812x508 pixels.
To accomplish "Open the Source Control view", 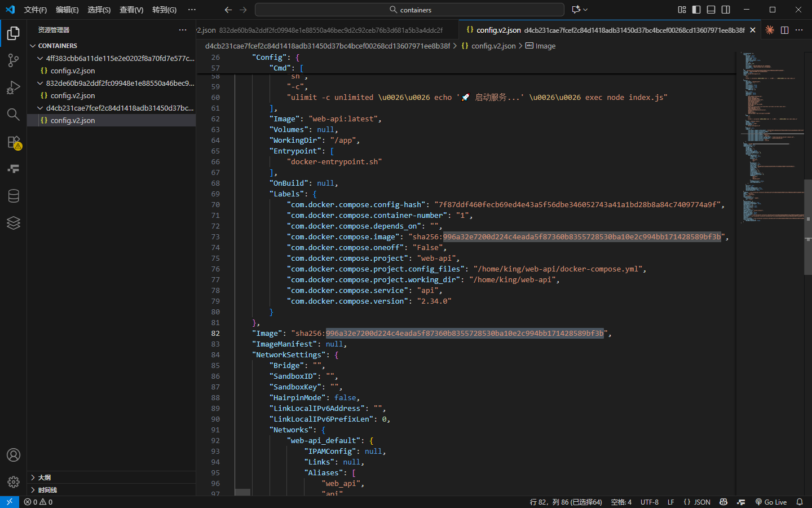I will pyautogui.click(x=14, y=60).
